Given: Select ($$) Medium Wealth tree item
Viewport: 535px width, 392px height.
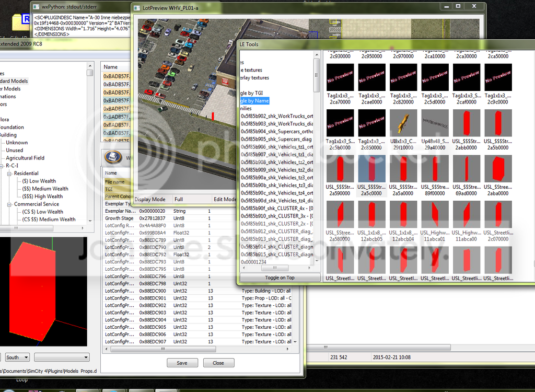Looking at the screenshot, I should point(45,189).
